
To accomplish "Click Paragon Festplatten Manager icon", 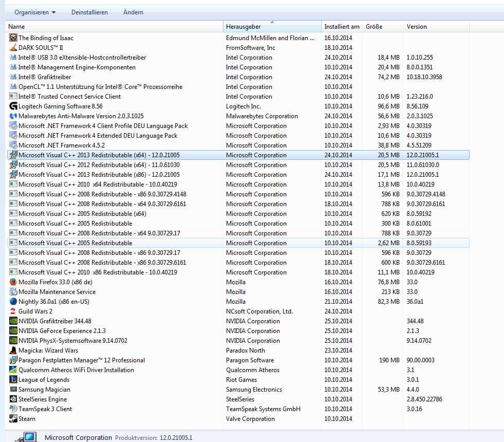I will [13, 360].
